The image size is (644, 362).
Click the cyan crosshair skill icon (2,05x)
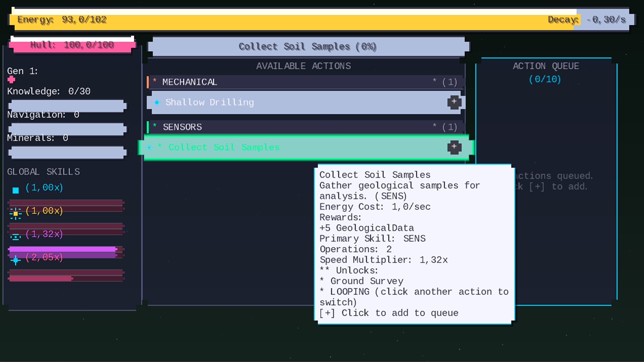(15, 260)
